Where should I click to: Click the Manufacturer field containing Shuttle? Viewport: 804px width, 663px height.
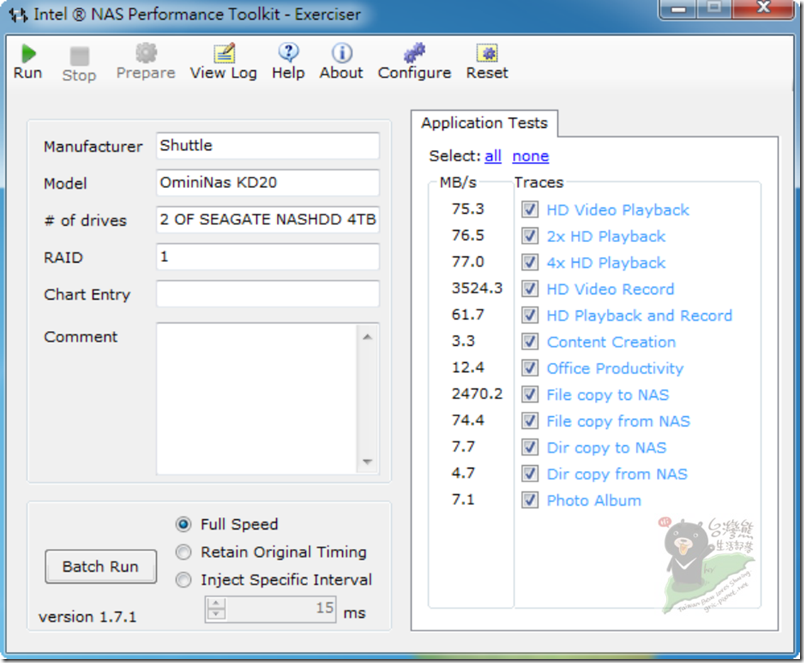point(268,146)
